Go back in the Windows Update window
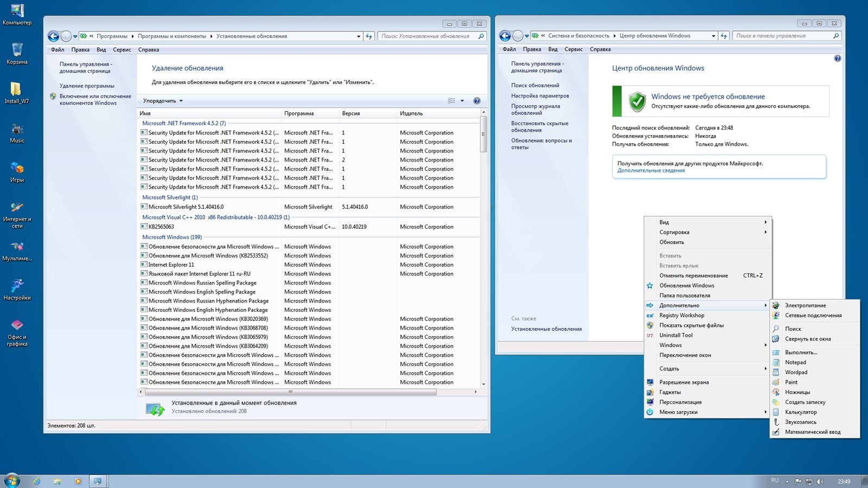Viewport: 868px width, 488px height. point(505,36)
